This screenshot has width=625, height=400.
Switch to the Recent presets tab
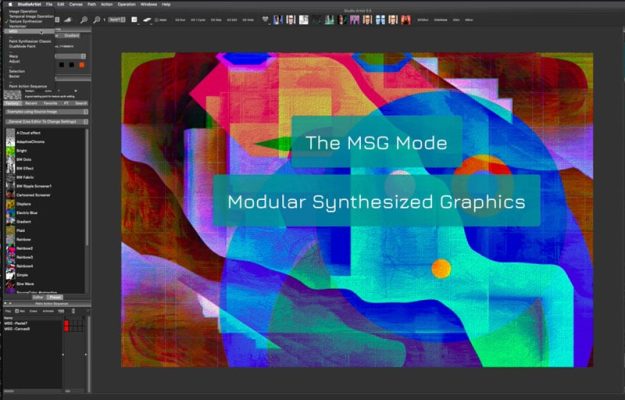click(x=31, y=103)
